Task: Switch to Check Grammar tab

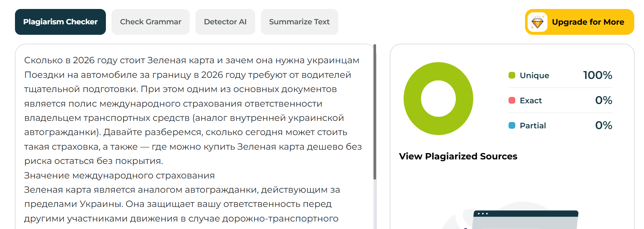Action: 150,22
